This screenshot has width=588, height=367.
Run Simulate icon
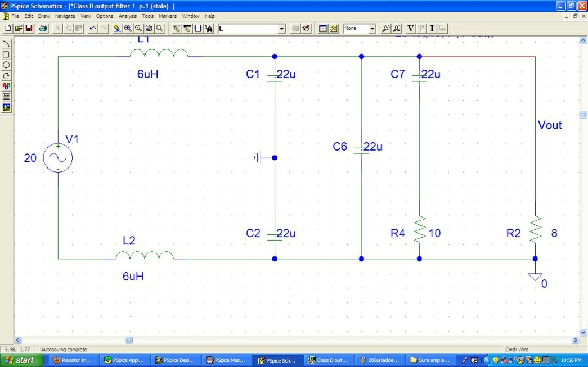(x=333, y=29)
